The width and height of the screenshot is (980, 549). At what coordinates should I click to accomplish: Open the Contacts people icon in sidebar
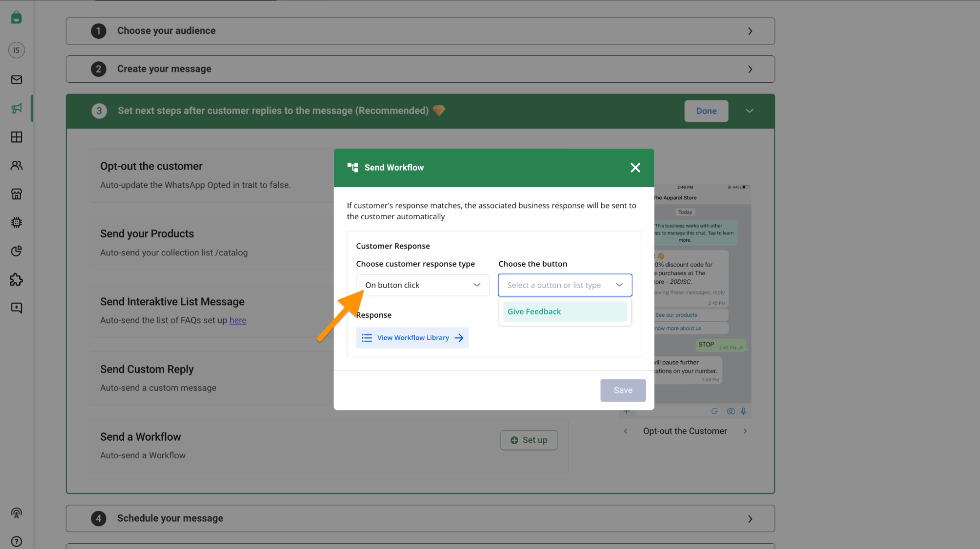click(x=16, y=166)
